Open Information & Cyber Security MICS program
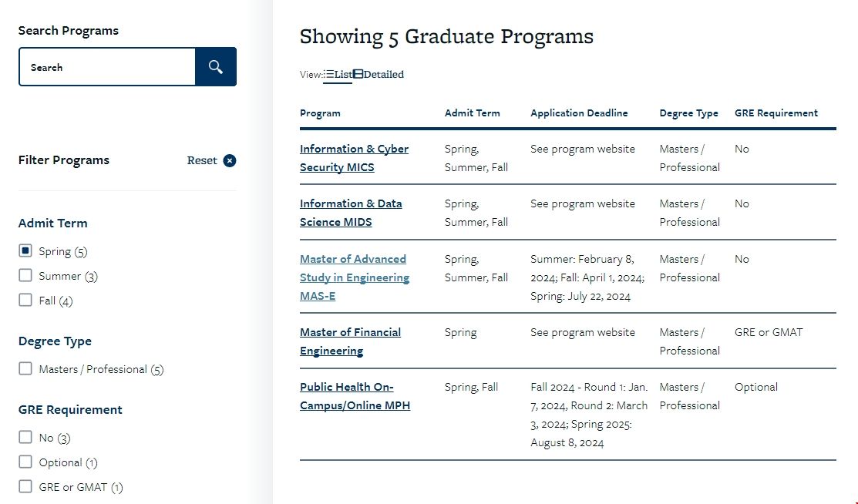 (x=354, y=158)
